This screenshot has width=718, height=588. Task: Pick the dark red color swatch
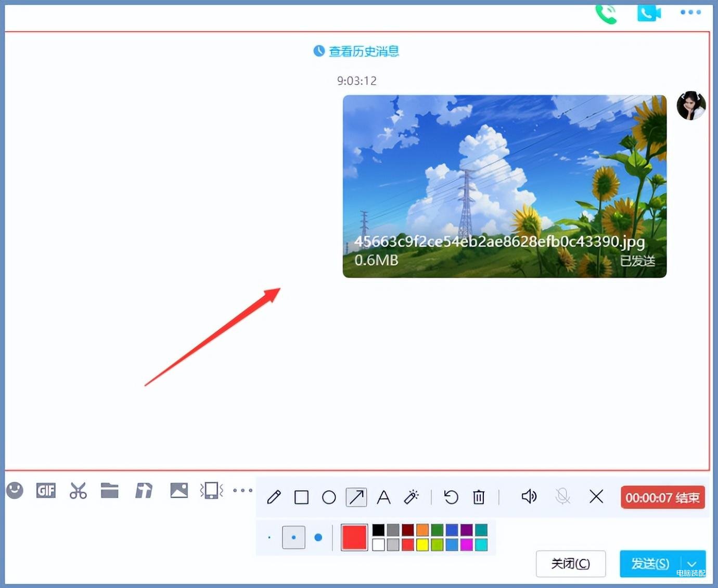[408, 530]
